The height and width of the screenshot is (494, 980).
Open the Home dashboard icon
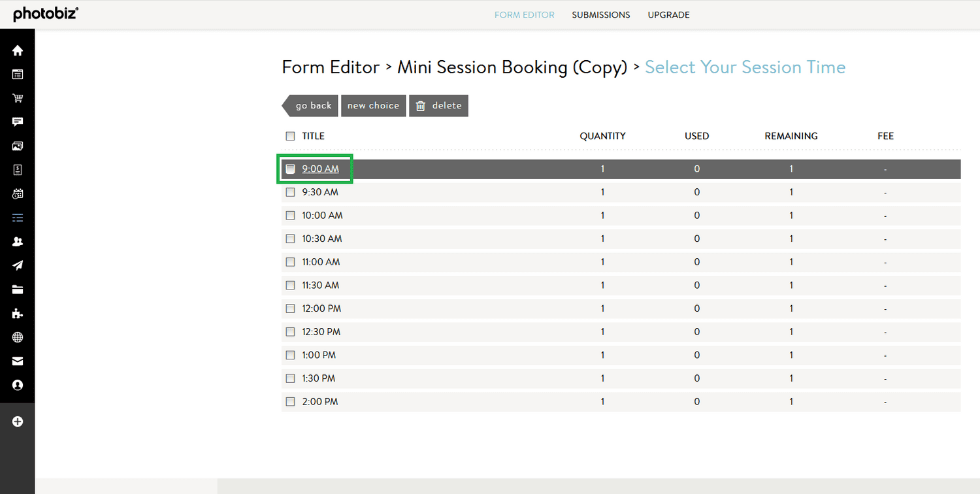[17, 50]
